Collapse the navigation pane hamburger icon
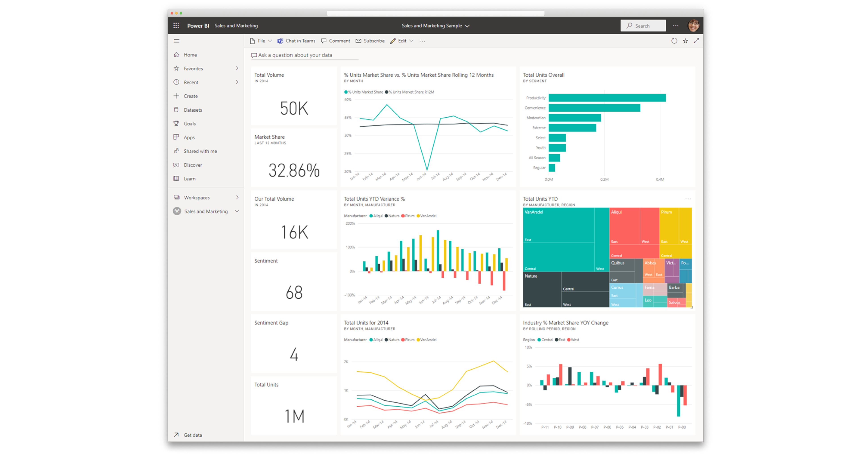This screenshot has height=458, width=868. (x=176, y=41)
